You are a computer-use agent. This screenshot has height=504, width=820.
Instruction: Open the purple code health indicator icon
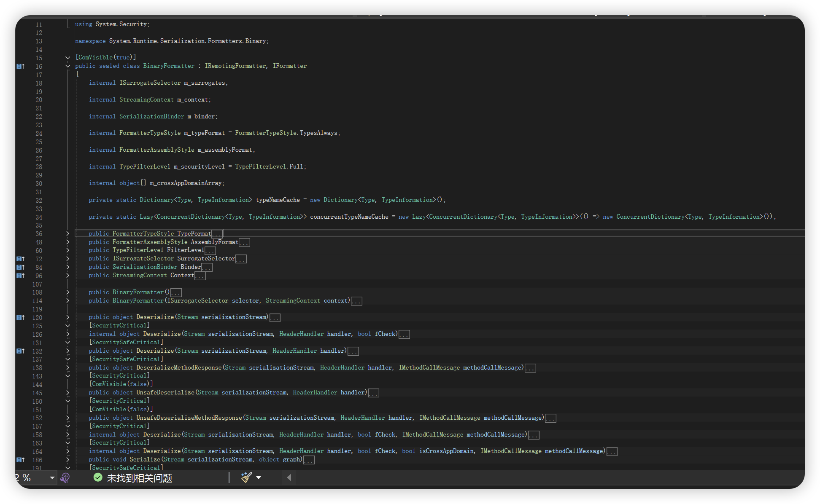point(65,477)
